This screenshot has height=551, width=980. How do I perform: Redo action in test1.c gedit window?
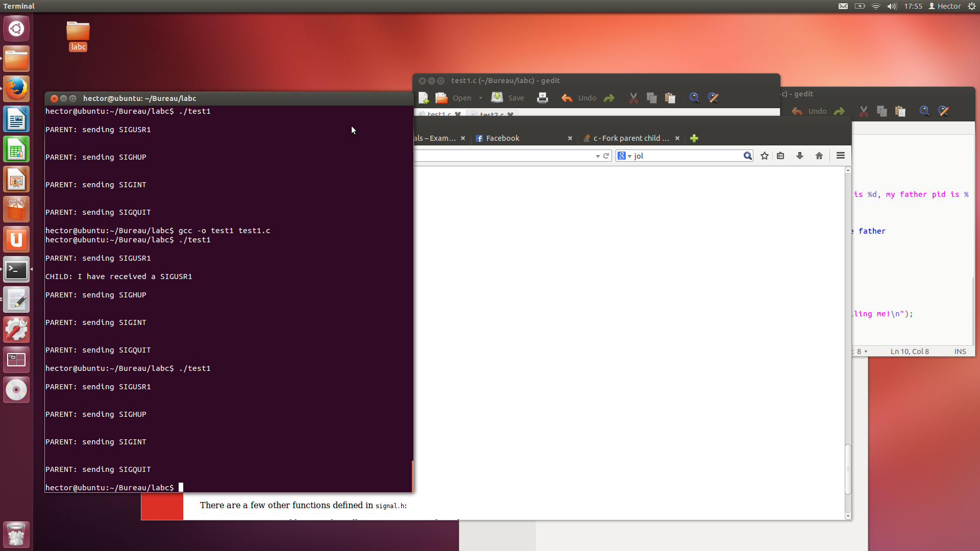609,97
